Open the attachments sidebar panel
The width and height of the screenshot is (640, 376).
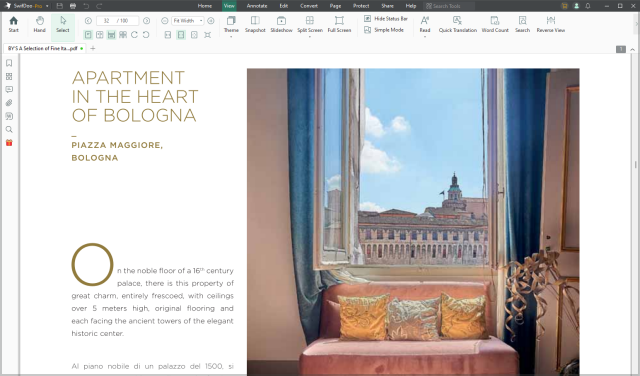coord(9,103)
